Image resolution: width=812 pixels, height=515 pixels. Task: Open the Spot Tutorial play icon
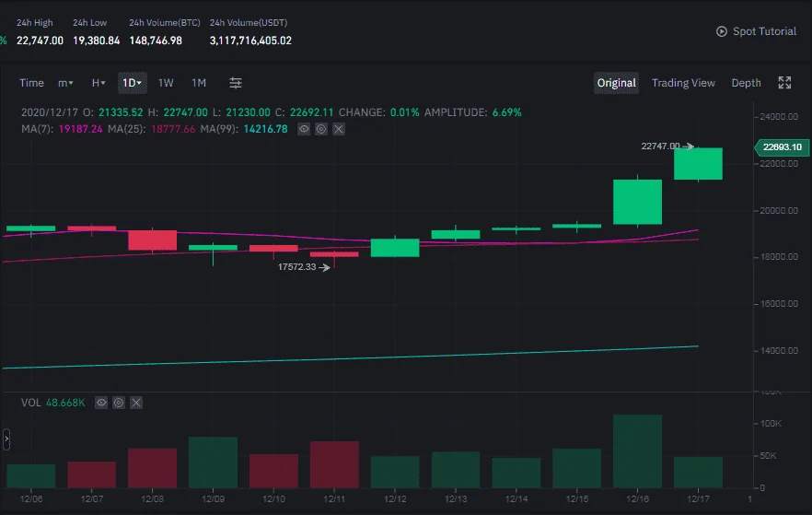coord(722,31)
